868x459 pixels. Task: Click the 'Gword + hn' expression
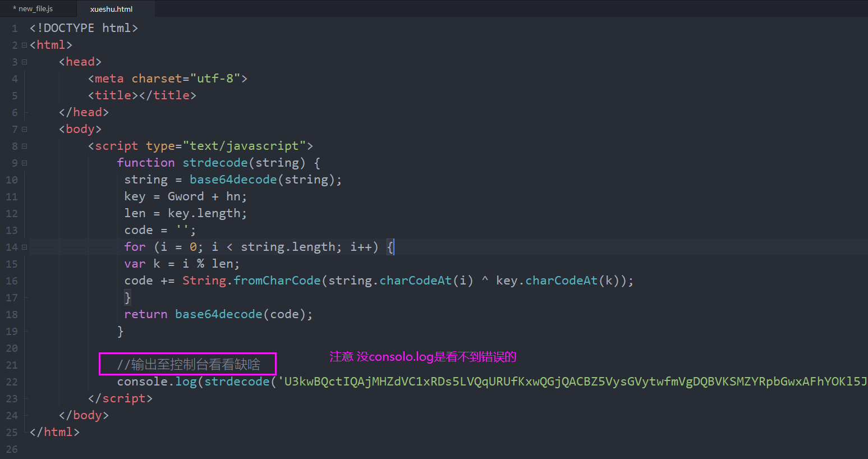pos(204,196)
